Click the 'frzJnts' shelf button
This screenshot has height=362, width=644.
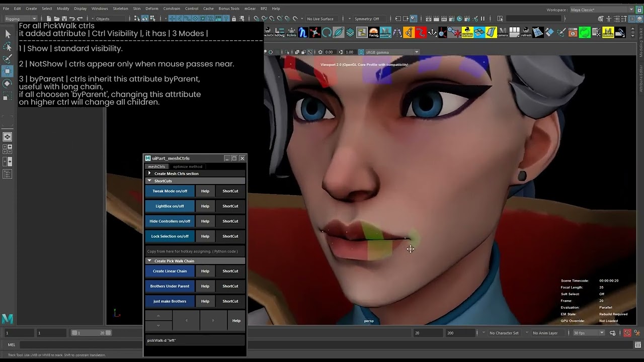[291, 33]
